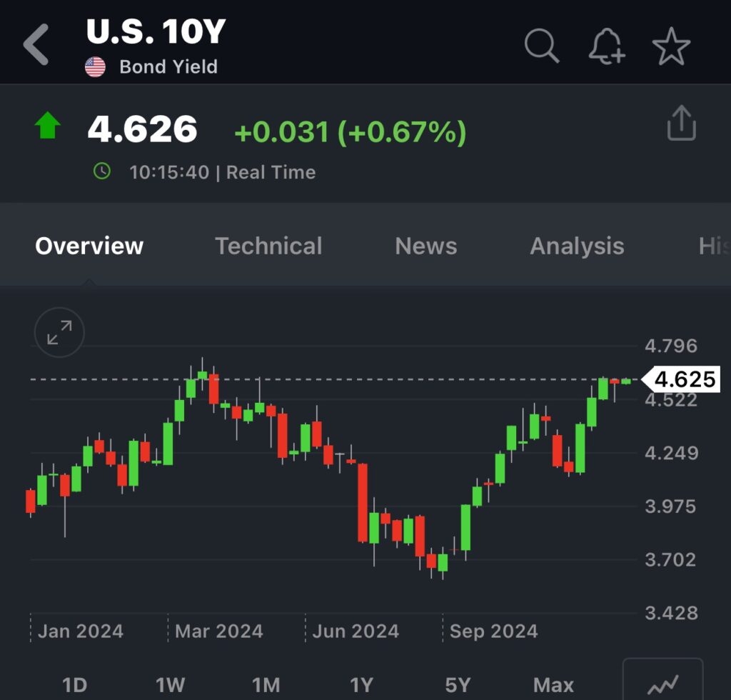Tap the US flag icon
The width and height of the screenshot is (731, 700).
coord(95,67)
